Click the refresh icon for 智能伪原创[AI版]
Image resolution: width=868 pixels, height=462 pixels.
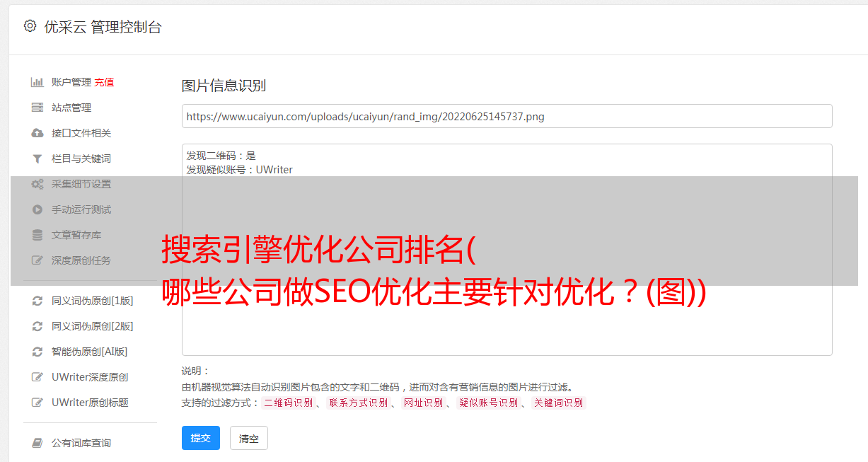[37, 352]
